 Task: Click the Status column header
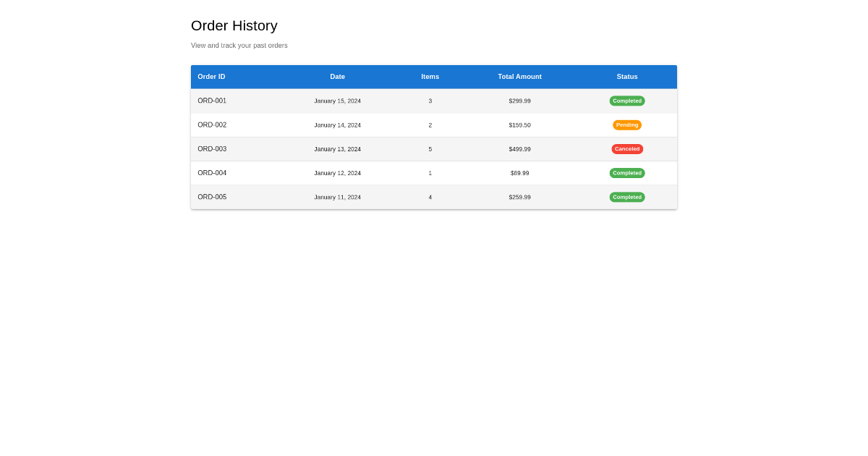tap(626, 77)
